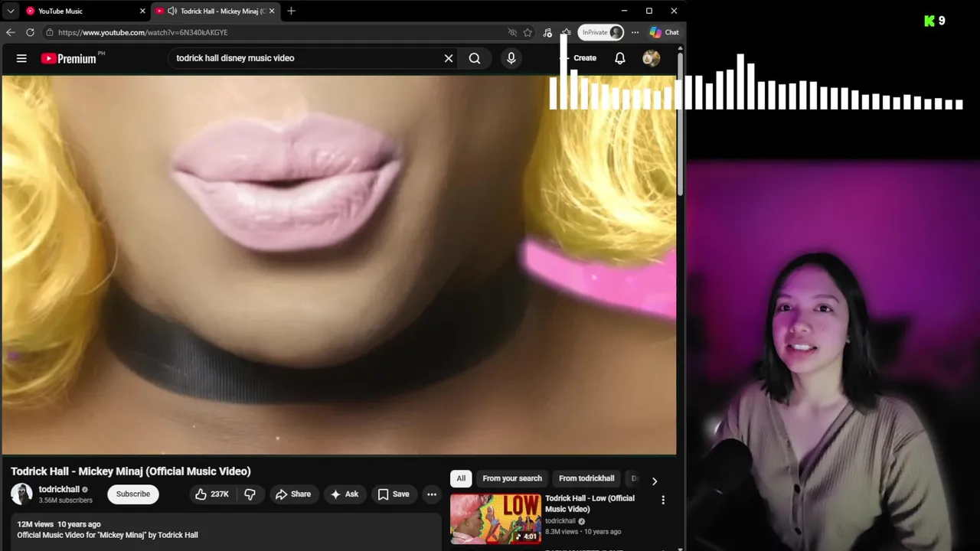Select the From todrickhall chip
The height and width of the screenshot is (551, 980).
click(x=586, y=478)
